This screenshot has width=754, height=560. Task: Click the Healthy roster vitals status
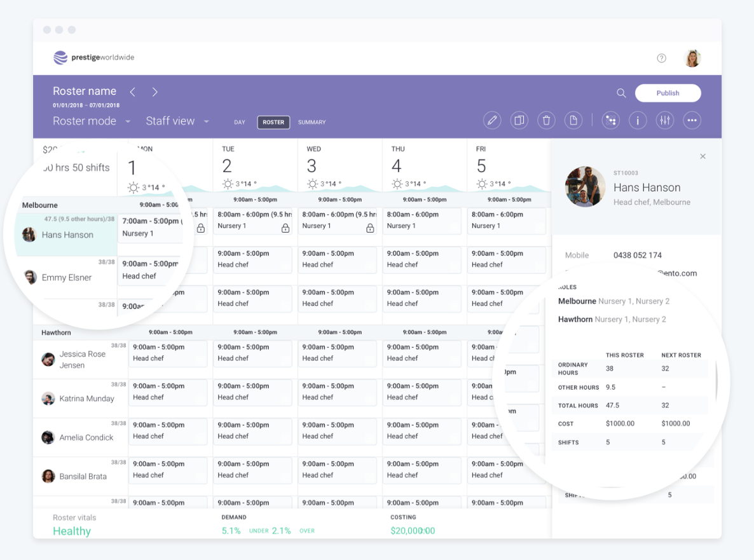point(72,531)
